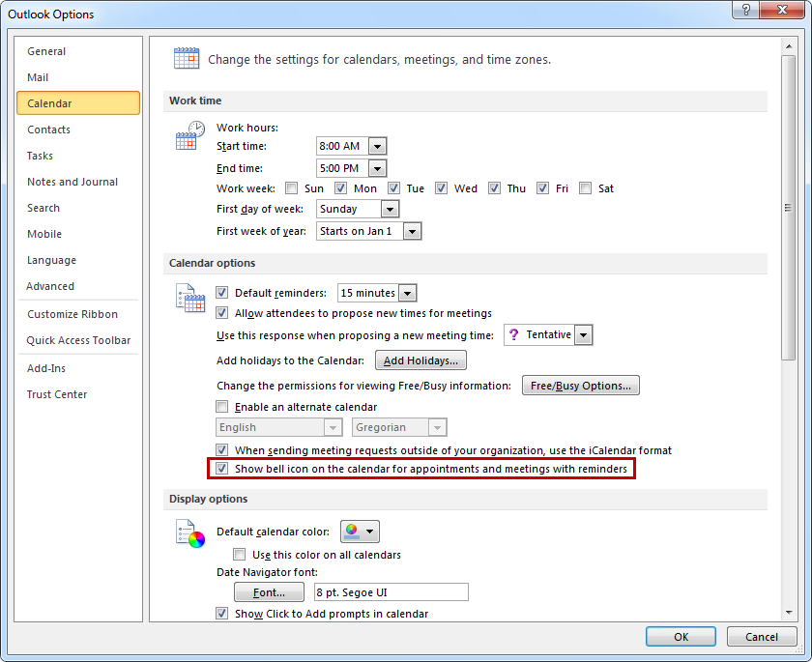Enable an alternate calendar checkbox
Viewport: 812px width, 662px height.
coord(221,406)
